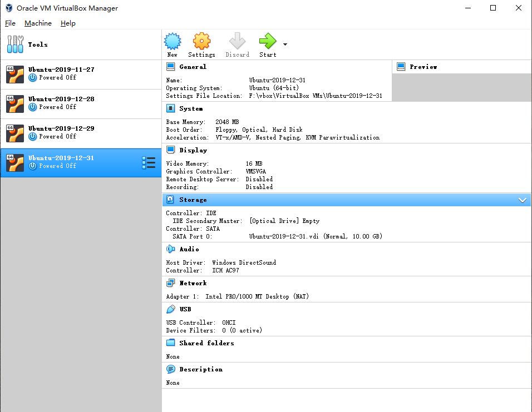Open the machine tools menu icon for Ubuntu-2019-12-31
The height and width of the screenshot is (412, 532).
149,163
